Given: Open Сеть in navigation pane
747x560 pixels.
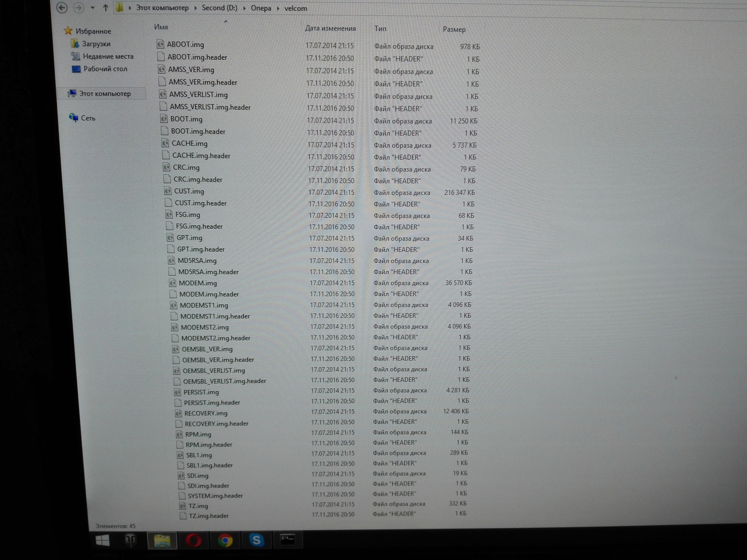Looking at the screenshot, I should [88, 118].
